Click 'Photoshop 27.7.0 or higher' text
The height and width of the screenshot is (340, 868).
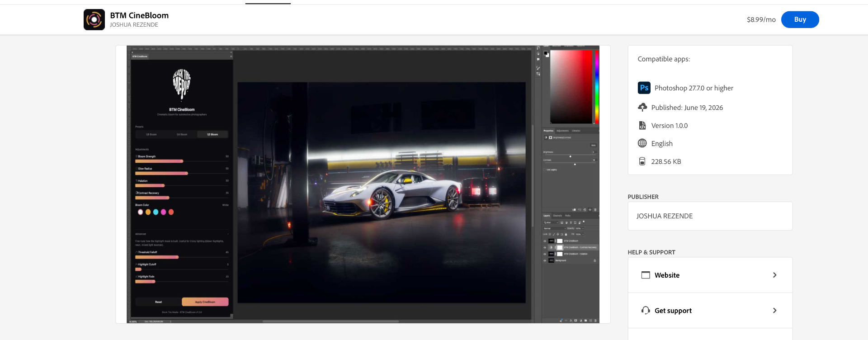(693, 88)
